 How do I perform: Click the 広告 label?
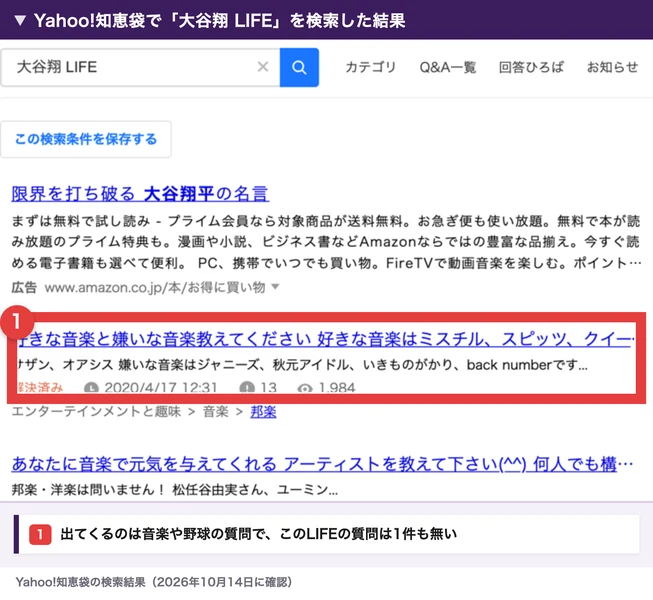point(24,287)
